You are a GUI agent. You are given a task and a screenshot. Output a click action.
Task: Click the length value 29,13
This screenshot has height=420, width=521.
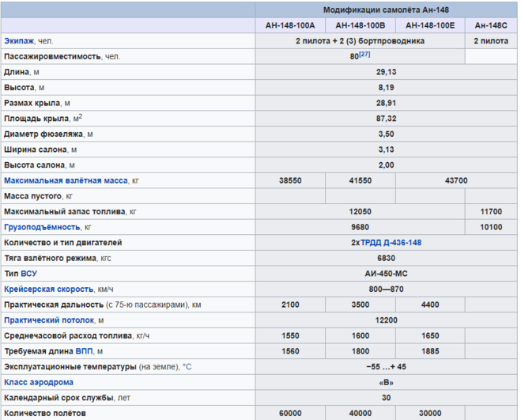click(x=386, y=72)
